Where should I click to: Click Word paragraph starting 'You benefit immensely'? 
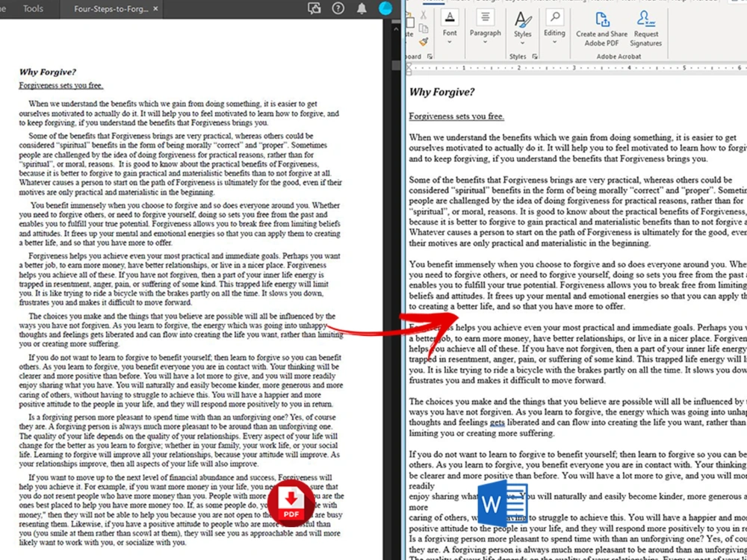point(578,285)
